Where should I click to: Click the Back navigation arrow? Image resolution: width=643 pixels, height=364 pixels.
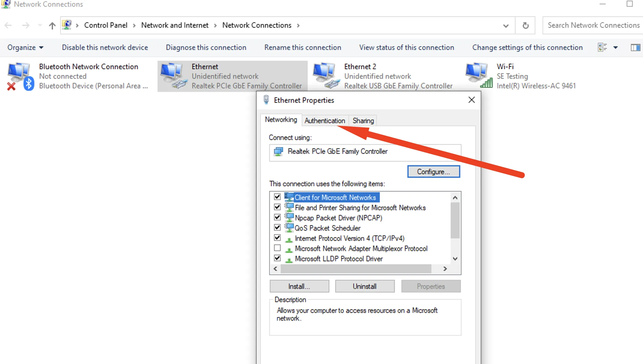coord(8,26)
